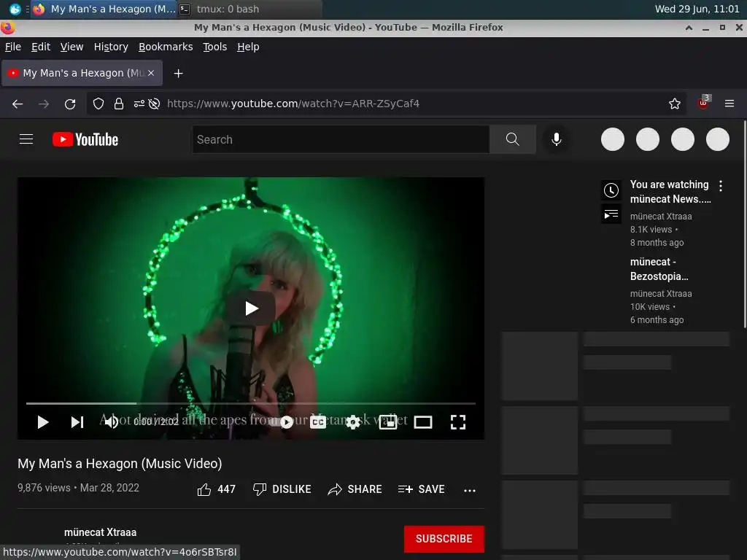The image size is (747, 560).
Task: Search with your voice microphone
Action: [556, 139]
